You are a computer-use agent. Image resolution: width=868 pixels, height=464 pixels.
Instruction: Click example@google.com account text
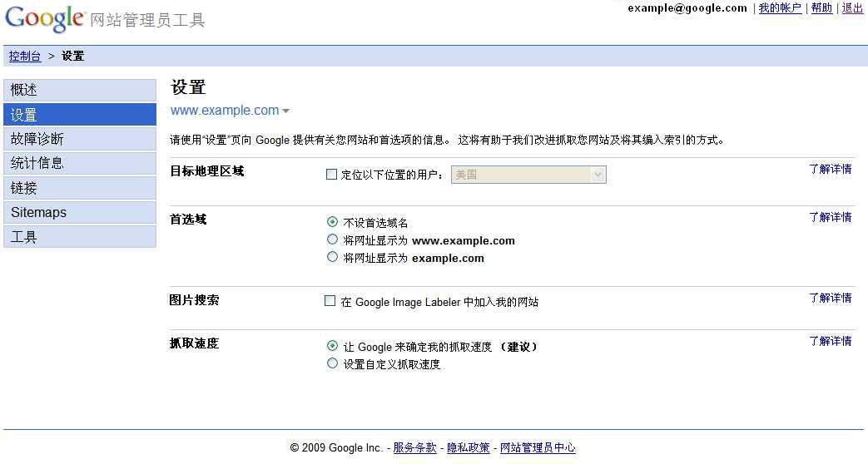click(x=687, y=7)
